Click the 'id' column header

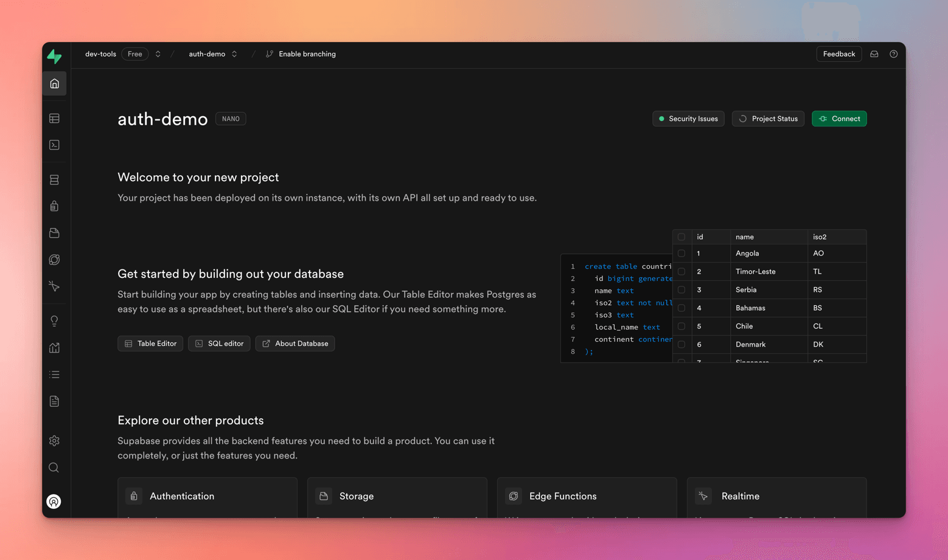[x=711, y=237]
